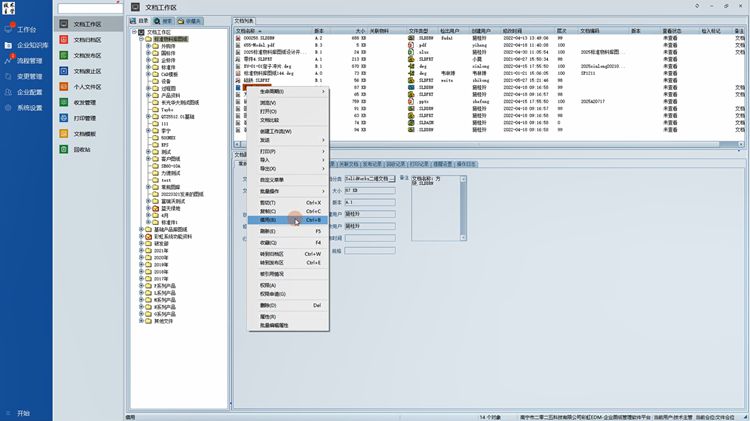Sort the list by the 文档名称 column header
The width and height of the screenshot is (750, 421).
[246, 30]
